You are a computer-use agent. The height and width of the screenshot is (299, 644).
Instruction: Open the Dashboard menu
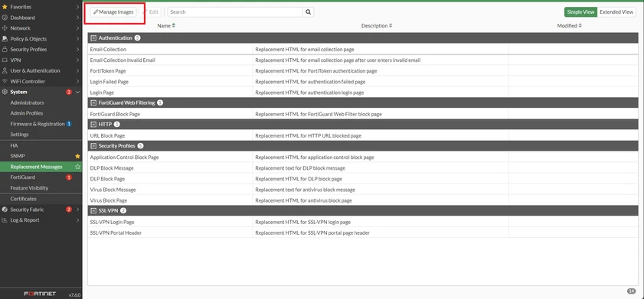41,18
